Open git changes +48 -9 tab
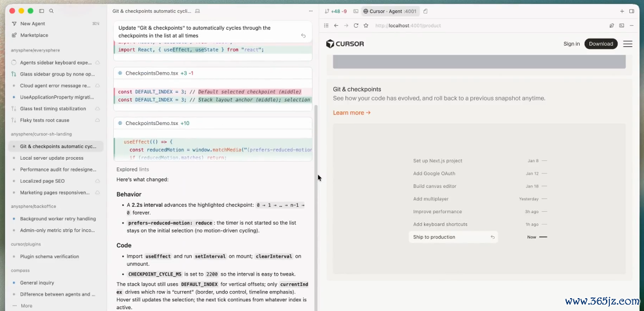The height and width of the screenshot is (311, 644). coord(336,11)
